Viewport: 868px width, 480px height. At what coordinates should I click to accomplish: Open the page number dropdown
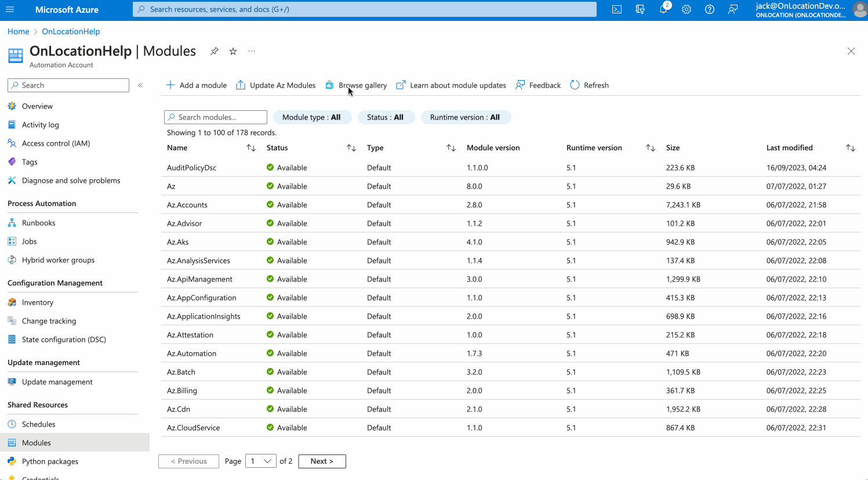[261, 461]
